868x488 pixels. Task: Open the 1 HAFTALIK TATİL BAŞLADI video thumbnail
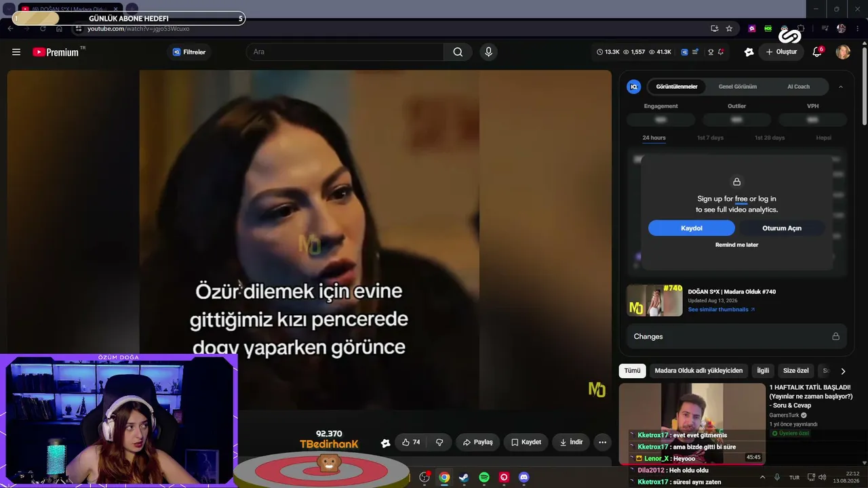(x=692, y=424)
